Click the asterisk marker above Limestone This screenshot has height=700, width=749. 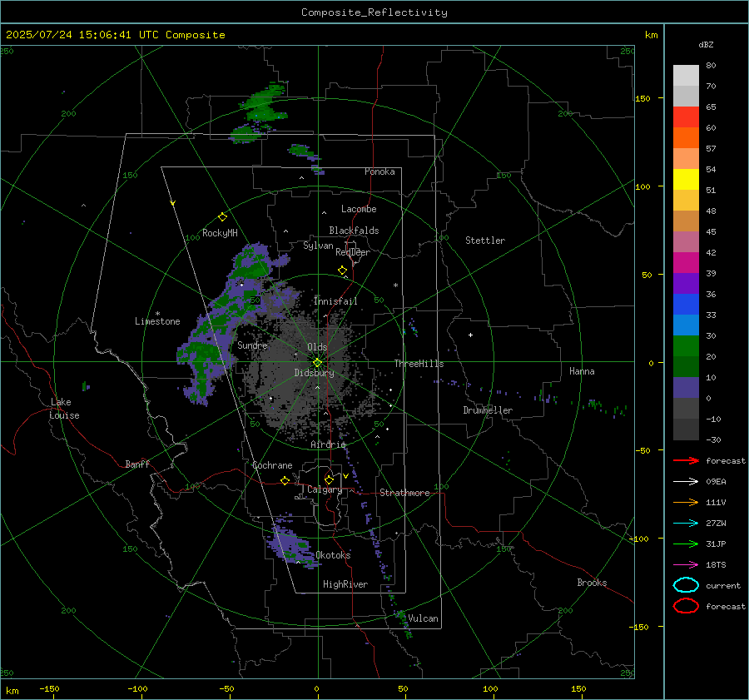click(157, 314)
